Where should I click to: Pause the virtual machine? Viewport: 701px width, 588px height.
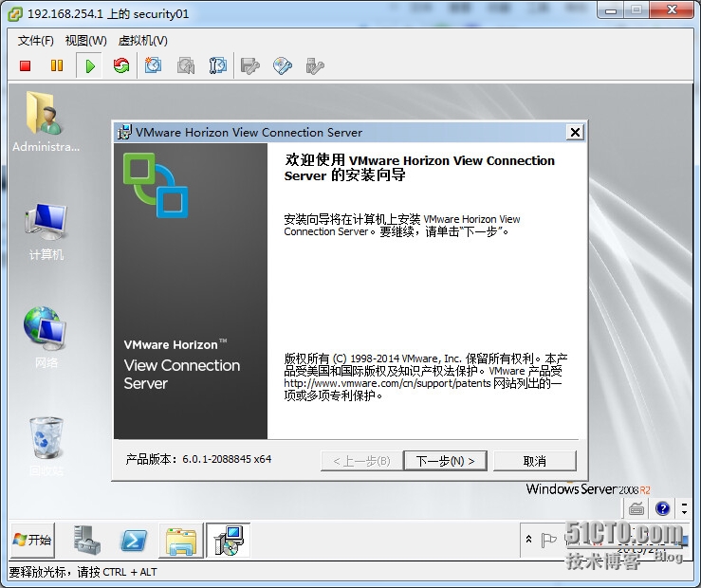tap(57, 66)
